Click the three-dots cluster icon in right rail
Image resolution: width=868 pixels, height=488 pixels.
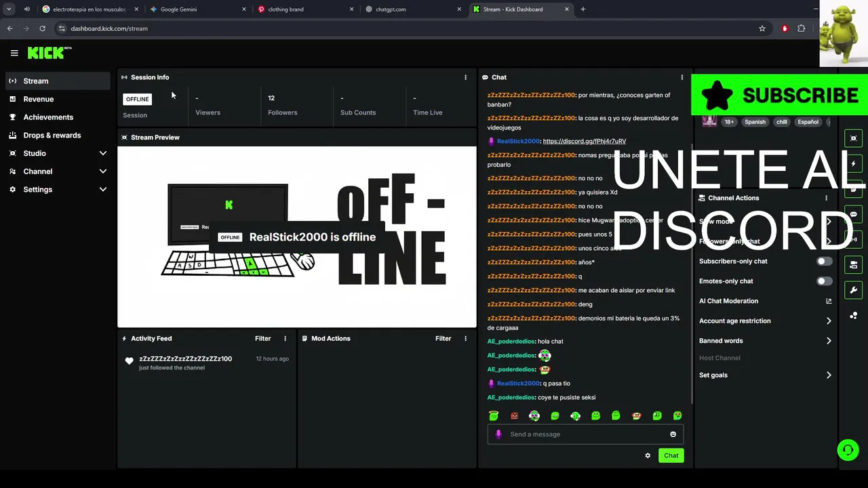(x=854, y=316)
